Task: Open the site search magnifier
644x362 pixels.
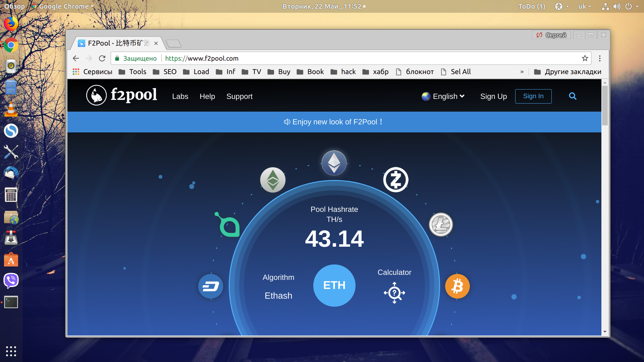Action: [573, 96]
